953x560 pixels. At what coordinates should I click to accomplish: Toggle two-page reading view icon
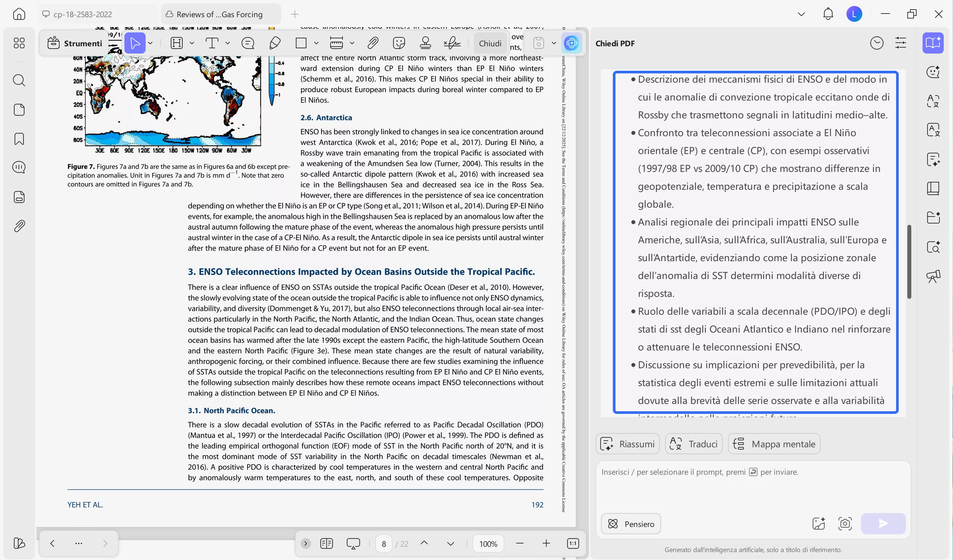click(326, 543)
